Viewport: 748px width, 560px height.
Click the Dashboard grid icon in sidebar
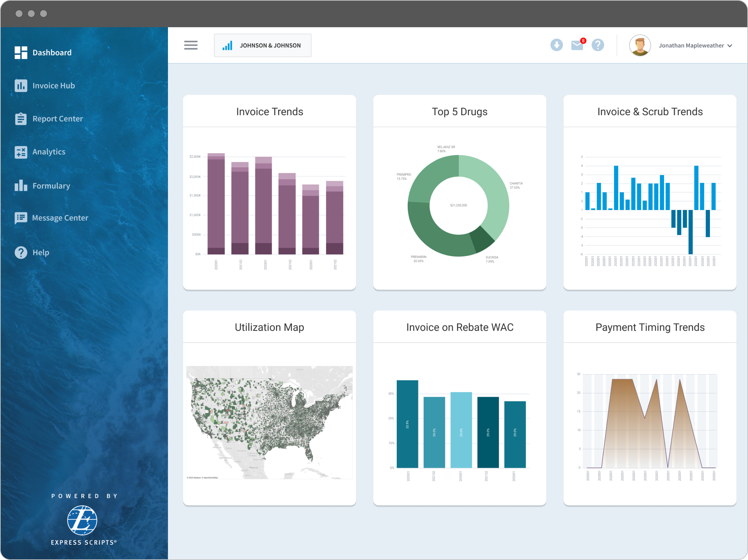(21, 53)
